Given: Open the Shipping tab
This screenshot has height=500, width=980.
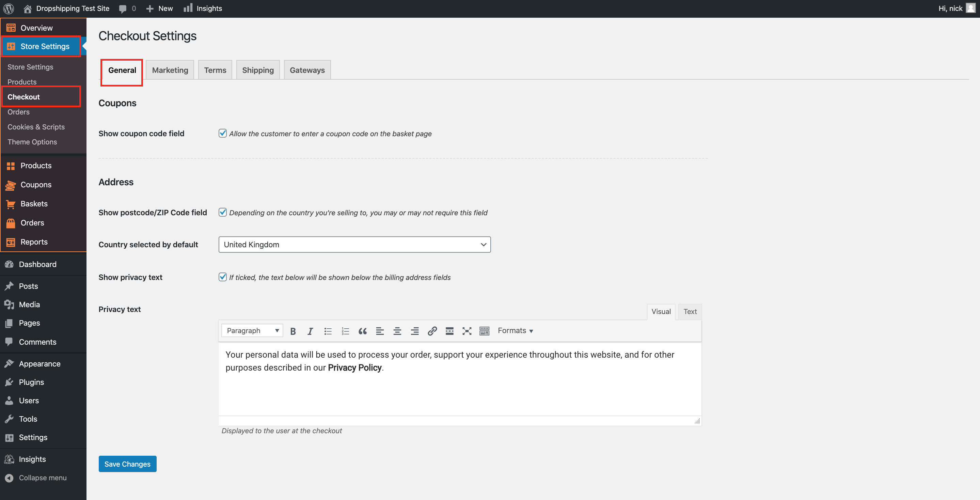Looking at the screenshot, I should 257,70.
